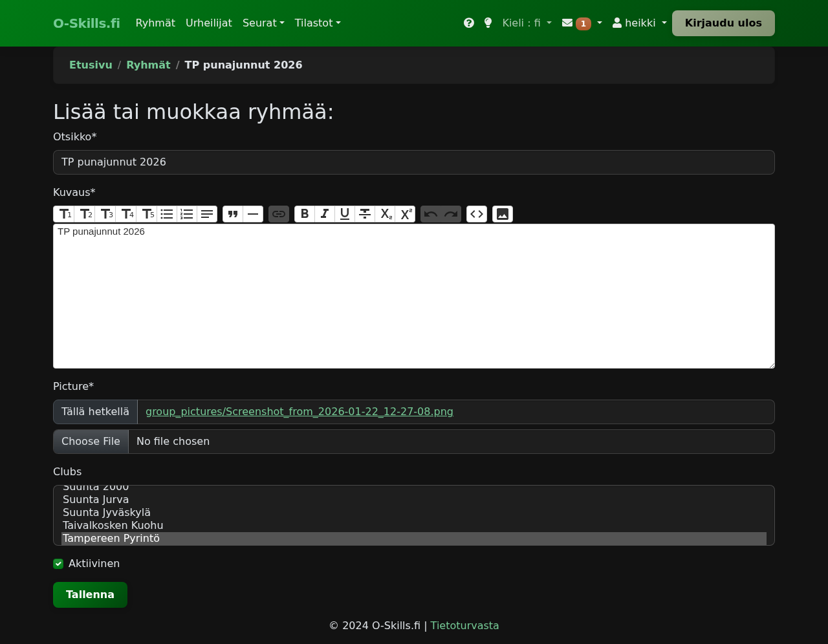Open Urheilijat in the navigation bar
Screen dimensions: 828x644
click(x=208, y=23)
